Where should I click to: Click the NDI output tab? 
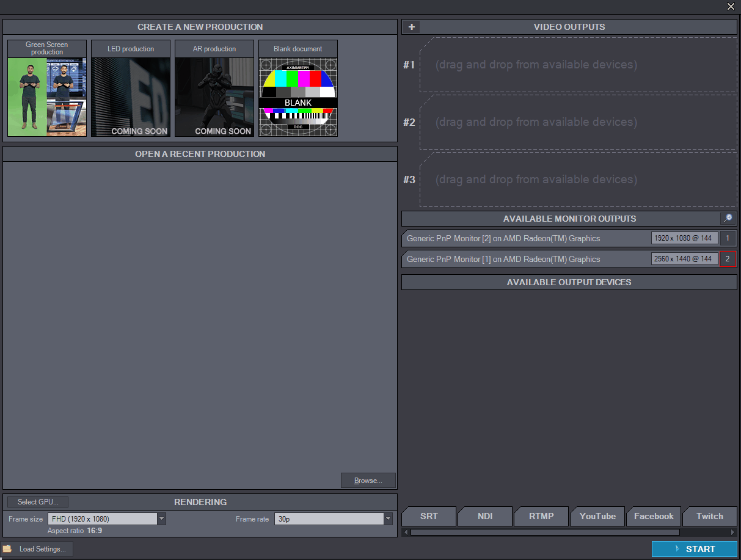pyautogui.click(x=485, y=517)
